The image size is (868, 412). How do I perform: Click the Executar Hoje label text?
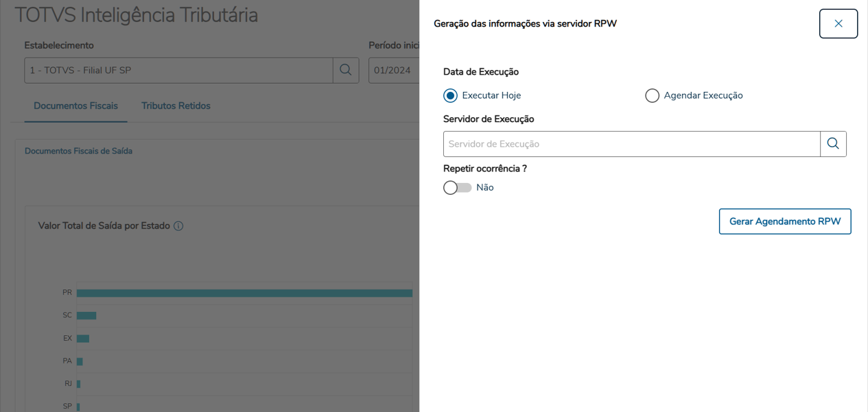click(x=491, y=96)
